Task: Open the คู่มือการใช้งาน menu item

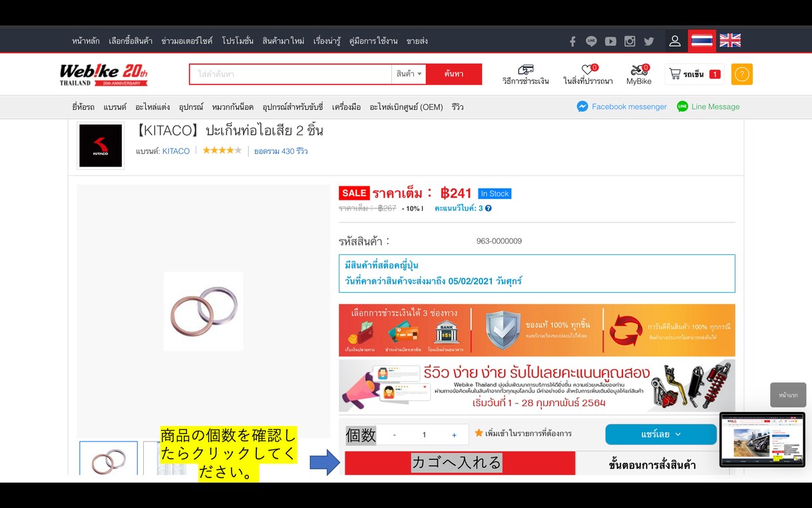Action: (x=373, y=41)
